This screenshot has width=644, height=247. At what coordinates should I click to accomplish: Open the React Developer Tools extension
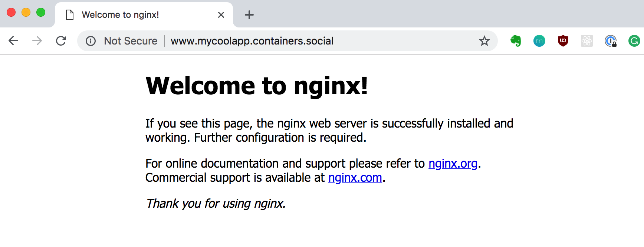pyautogui.click(x=587, y=41)
